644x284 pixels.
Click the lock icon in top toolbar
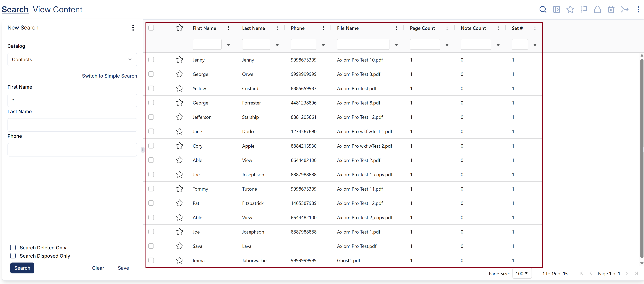coord(597,10)
